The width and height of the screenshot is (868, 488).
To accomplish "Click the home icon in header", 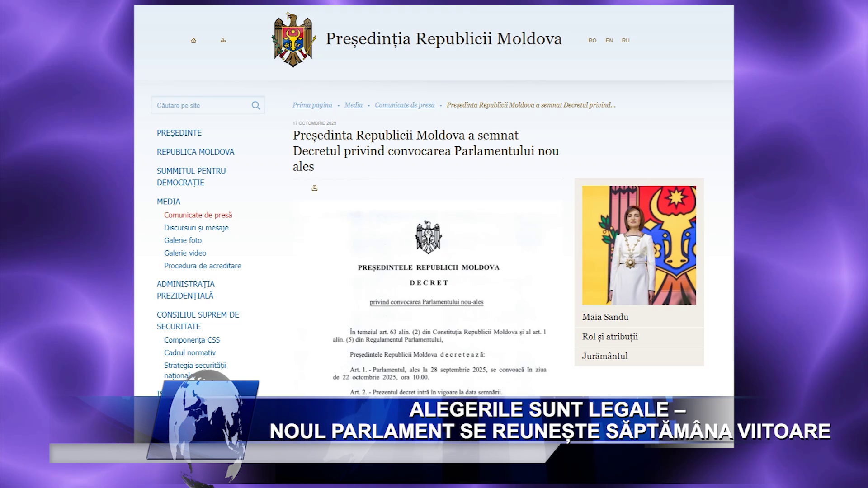I will click(193, 41).
